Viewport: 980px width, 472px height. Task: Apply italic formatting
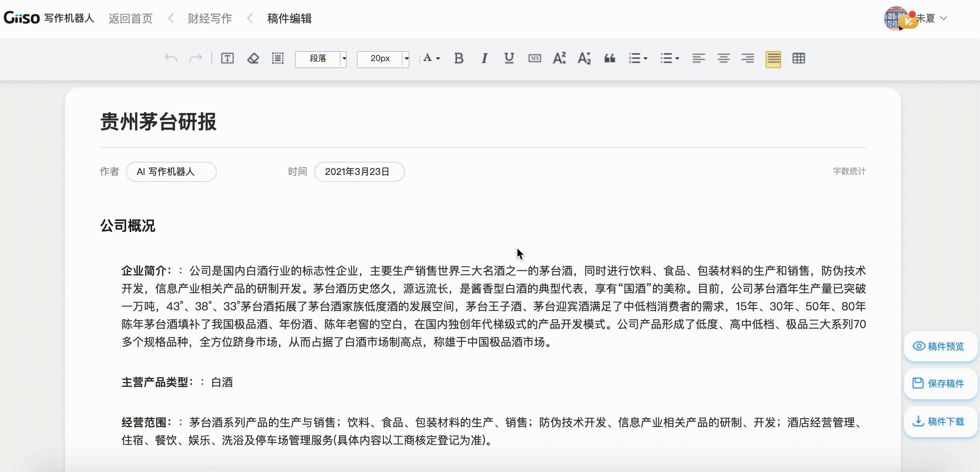[484, 59]
